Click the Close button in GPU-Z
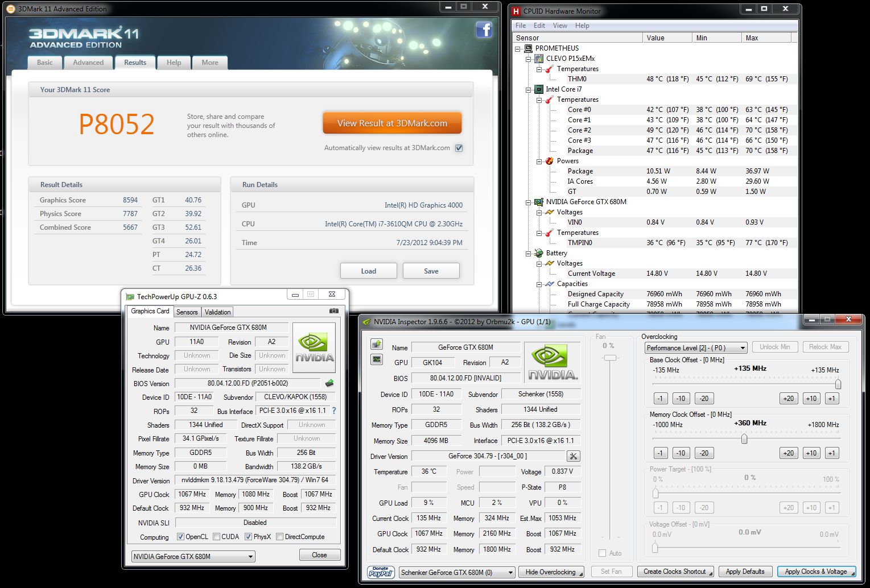The width and height of the screenshot is (870, 588). 319,555
